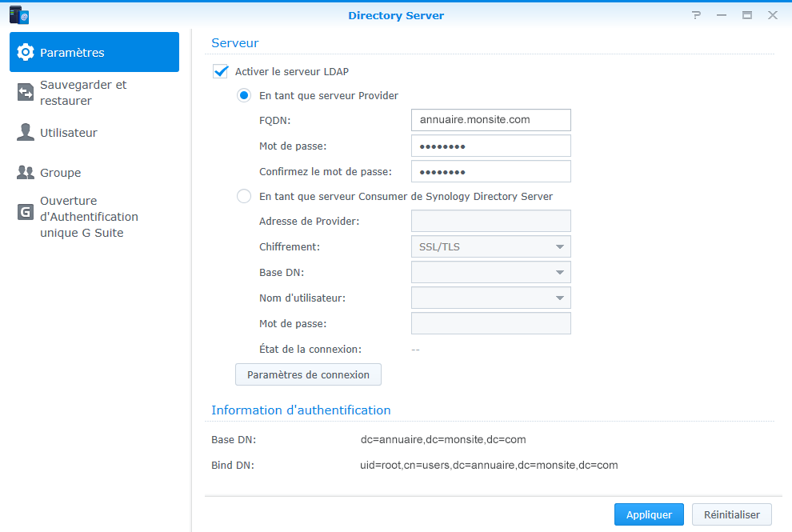The width and height of the screenshot is (792, 532).
Task: Click the Adresse de Provider field
Action: 491,222
